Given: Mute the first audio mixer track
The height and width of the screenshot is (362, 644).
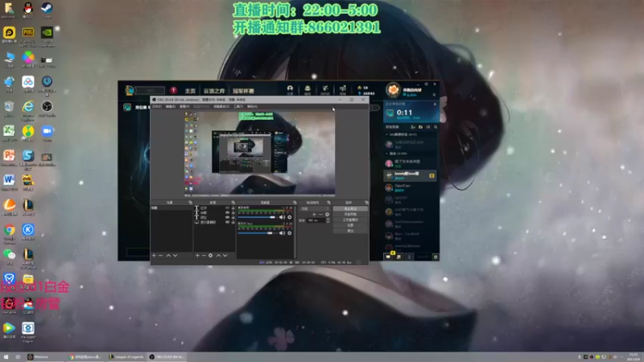Looking at the screenshot, I should (282, 217).
